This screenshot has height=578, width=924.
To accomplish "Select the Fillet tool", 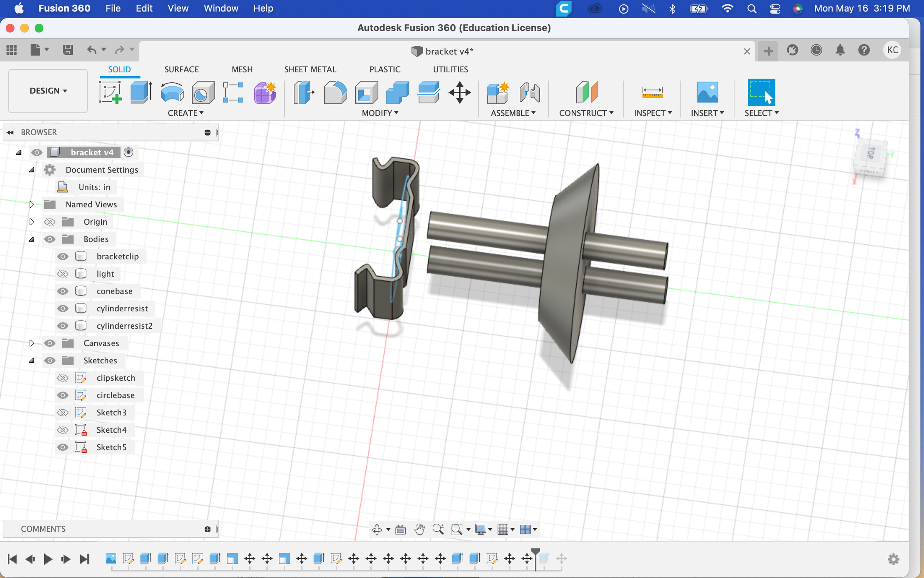I will 335,92.
